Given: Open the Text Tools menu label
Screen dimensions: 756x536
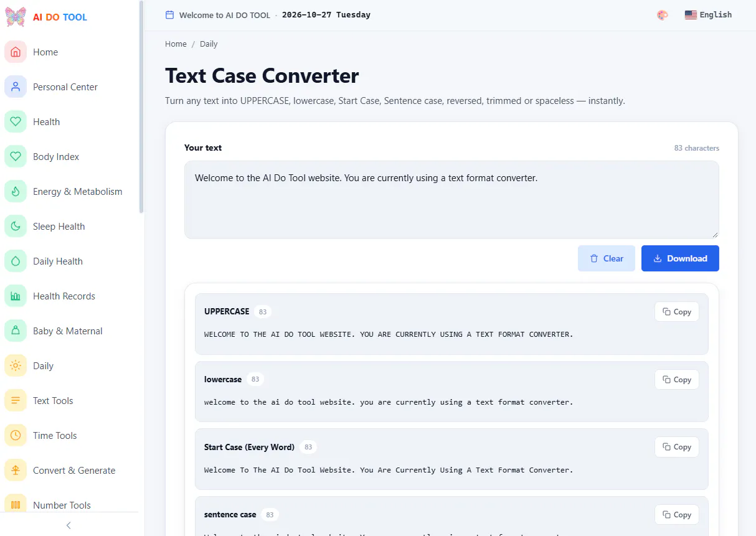Looking at the screenshot, I should [x=53, y=401].
